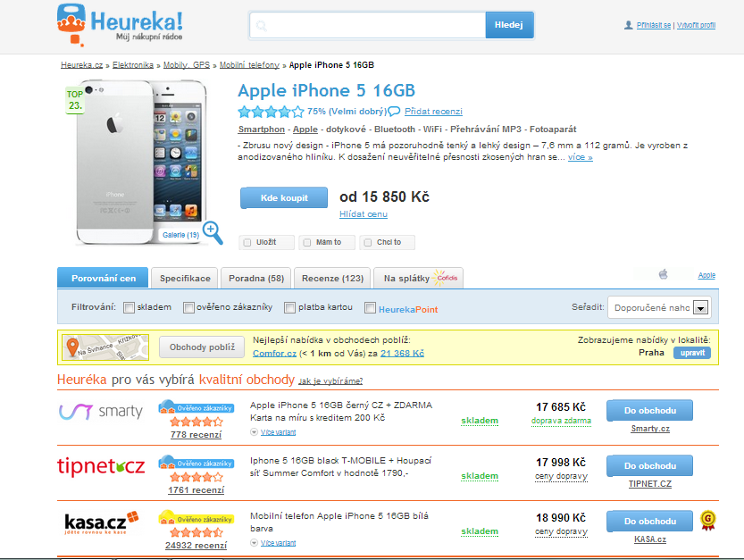Click the Přidat recenzi link
This screenshot has width=744, height=560.
pyautogui.click(x=433, y=112)
